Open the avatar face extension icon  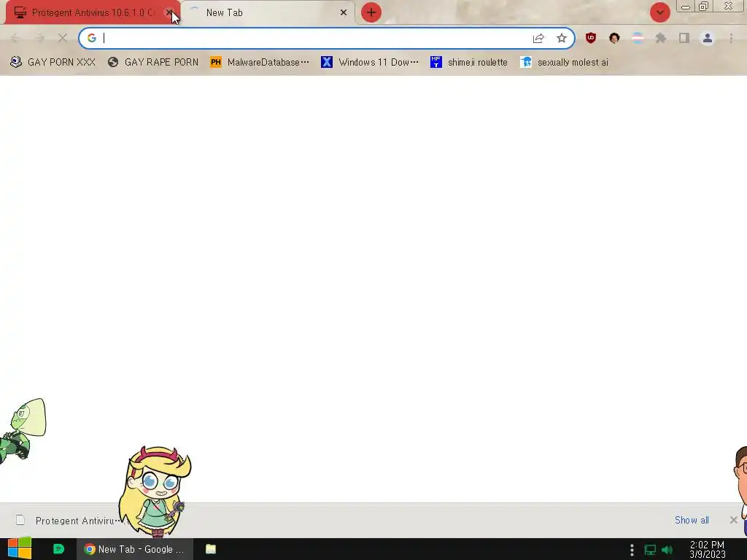(x=614, y=38)
